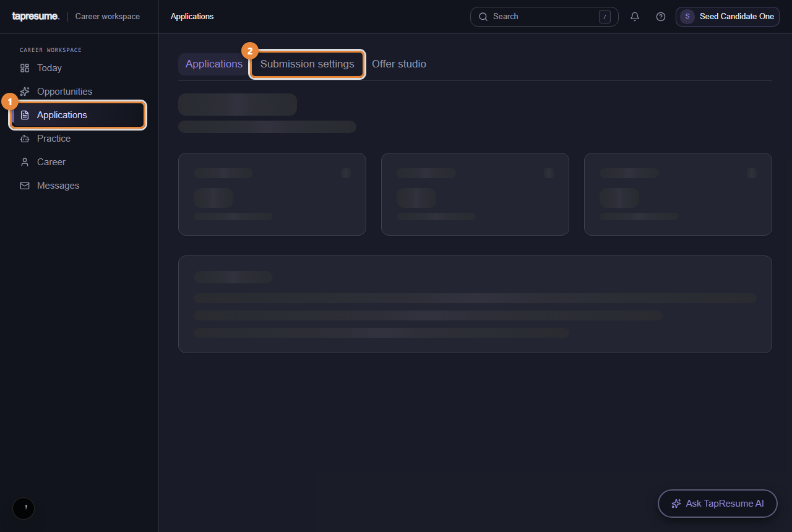Screen dimensions: 792x532
Task: Click the tapresume logo
Action: [36, 17]
